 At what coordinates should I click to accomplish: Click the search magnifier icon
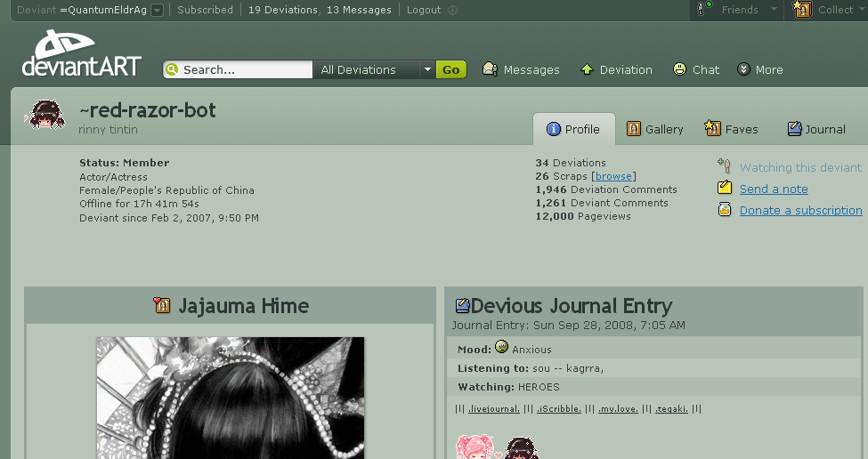[x=172, y=69]
